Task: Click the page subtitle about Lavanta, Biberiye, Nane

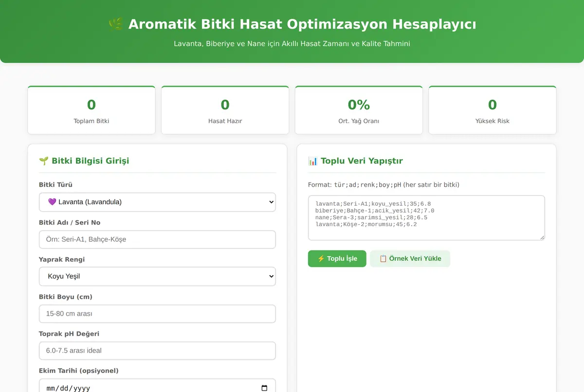Action: (x=292, y=44)
